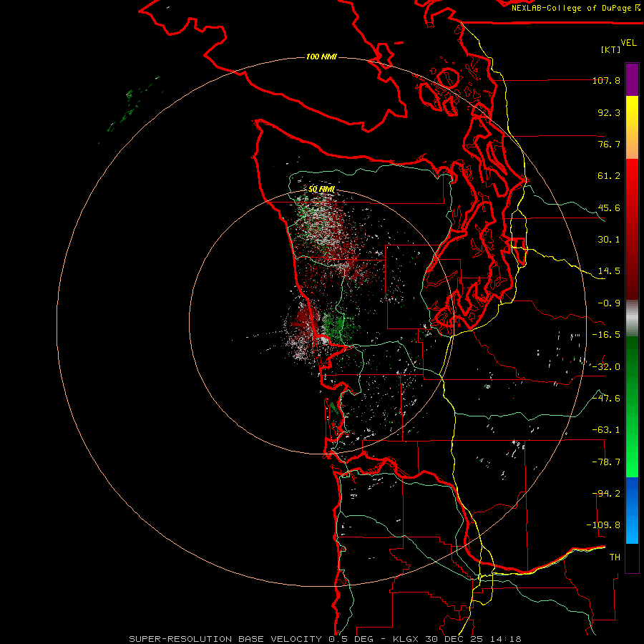Click the 30 DEC 25 date in the caption
The image size is (644, 644).
pos(455,639)
